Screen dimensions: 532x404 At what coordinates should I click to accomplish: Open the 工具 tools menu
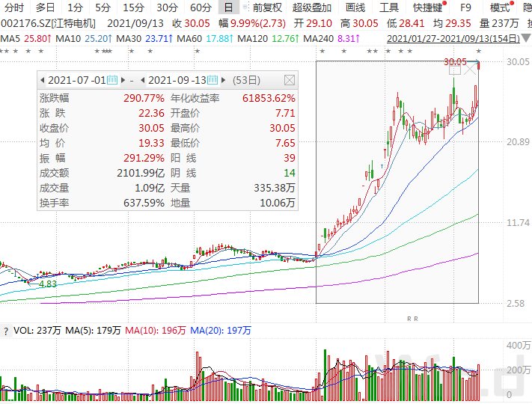389,7
